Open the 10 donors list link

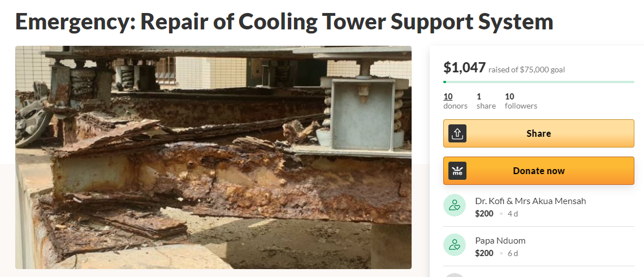[x=455, y=101]
